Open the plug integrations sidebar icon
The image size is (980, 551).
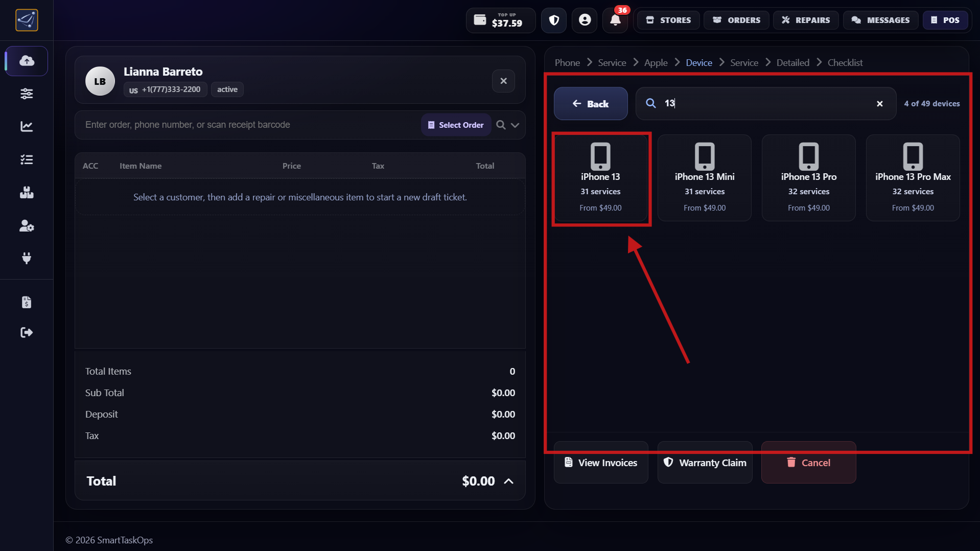pos(27,258)
